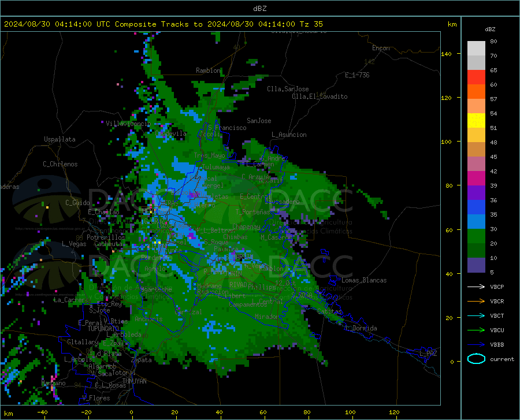Click the Encon label at upper right

coord(381,48)
